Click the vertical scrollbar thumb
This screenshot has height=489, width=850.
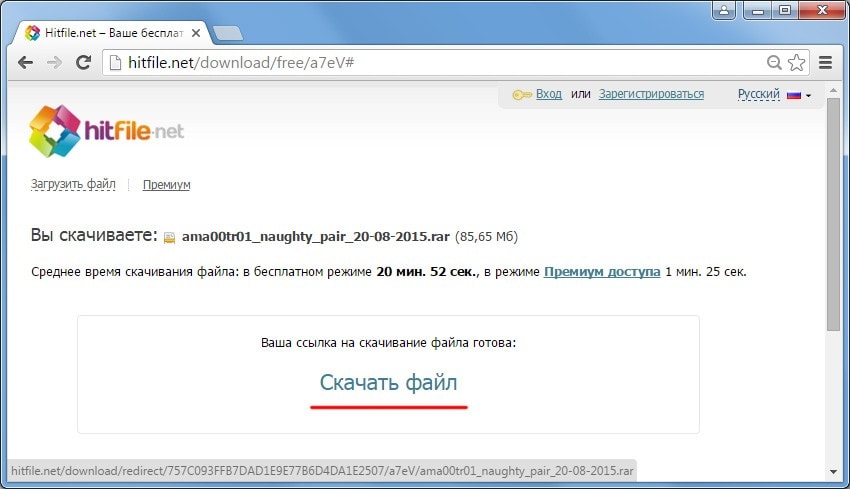[x=833, y=214]
